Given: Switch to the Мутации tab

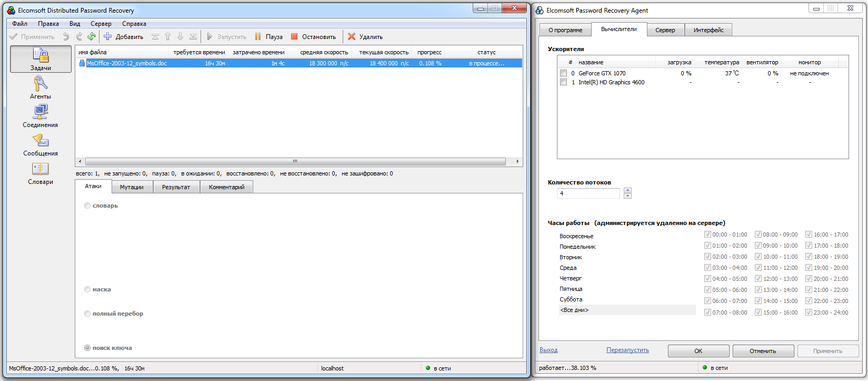Looking at the screenshot, I should pyautogui.click(x=132, y=187).
